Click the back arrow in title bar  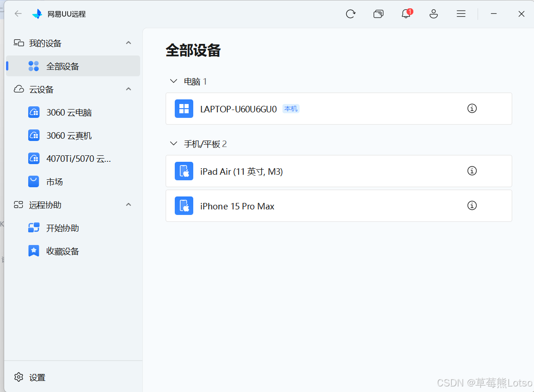(x=18, y=13)
